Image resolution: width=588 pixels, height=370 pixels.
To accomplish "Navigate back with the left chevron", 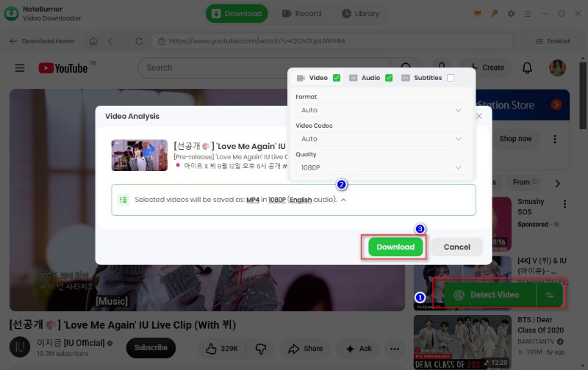I will click(110, 41).
